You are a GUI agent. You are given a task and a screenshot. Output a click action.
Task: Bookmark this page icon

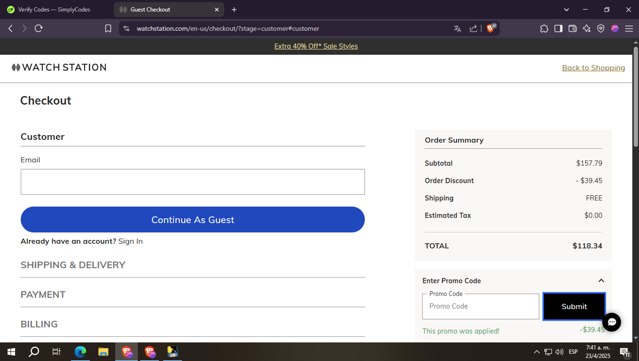pyautogui.click(x=108, y=28)
